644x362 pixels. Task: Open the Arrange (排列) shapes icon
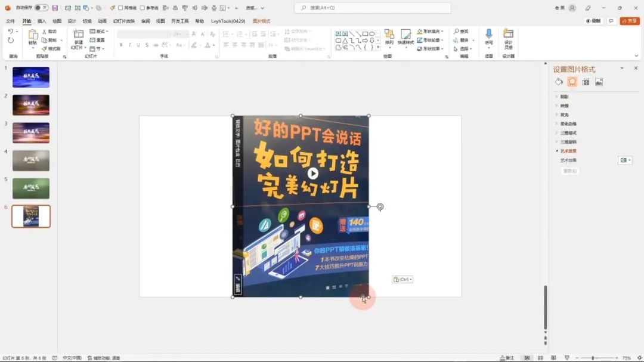click(x=389, y=34)
